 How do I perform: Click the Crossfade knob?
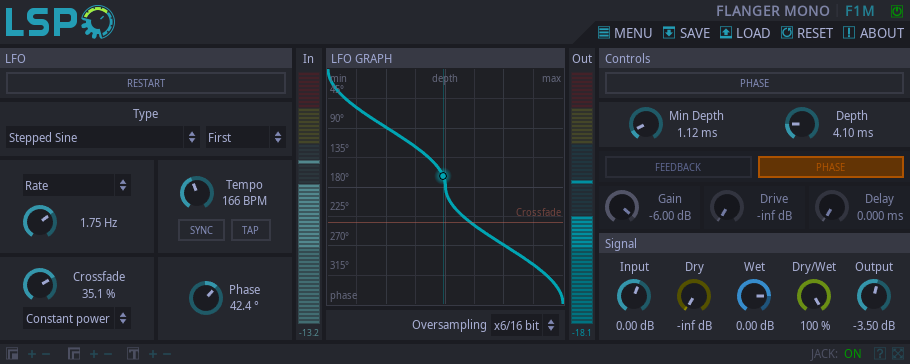tap(40, 285)
